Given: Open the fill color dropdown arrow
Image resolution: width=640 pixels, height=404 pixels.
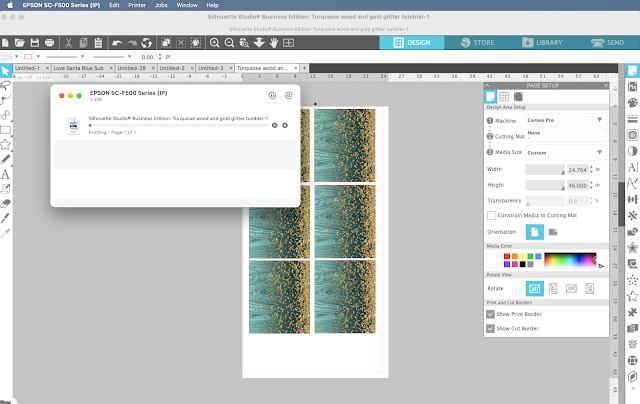Looking at the screenshot, I should 17,57.
